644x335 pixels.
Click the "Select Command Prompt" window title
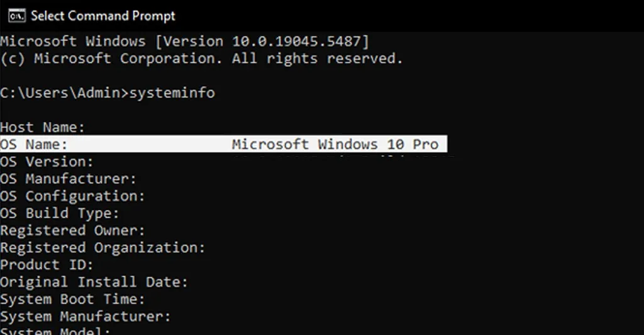pos(103,16)
